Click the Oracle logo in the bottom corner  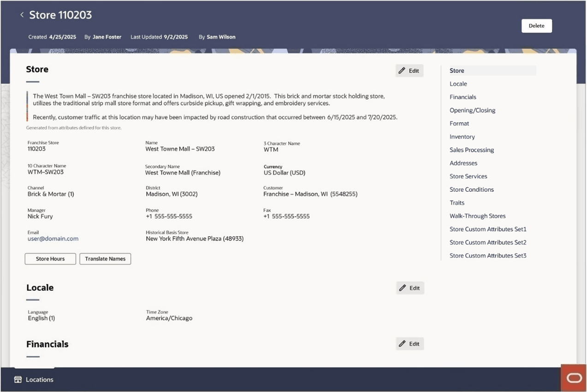click(x=573, y=377)
